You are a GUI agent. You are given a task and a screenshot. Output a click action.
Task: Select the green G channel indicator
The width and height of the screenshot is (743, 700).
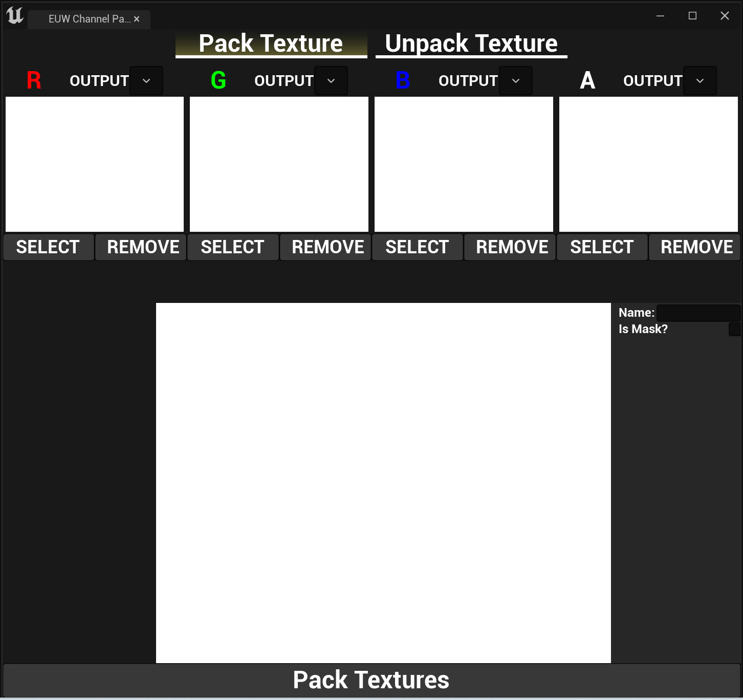[218, 80]
